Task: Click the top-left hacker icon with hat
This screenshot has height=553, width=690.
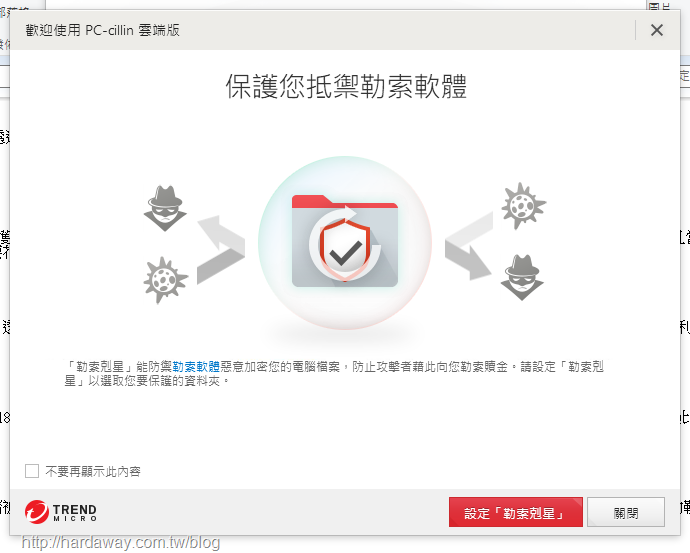Action: click(x=165, y=208)
